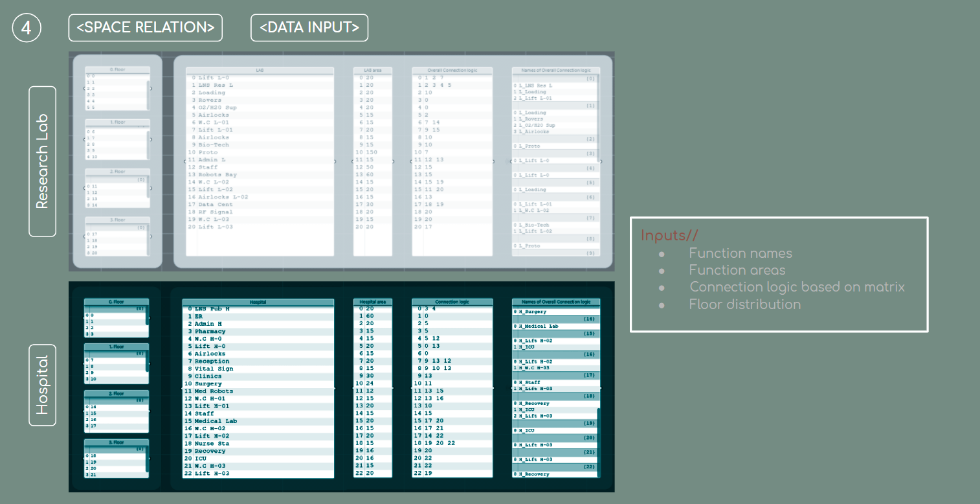The width and height of the screenshot is (980, 504).
Task: Click the Function names bullet item
Action: [740, 253]
